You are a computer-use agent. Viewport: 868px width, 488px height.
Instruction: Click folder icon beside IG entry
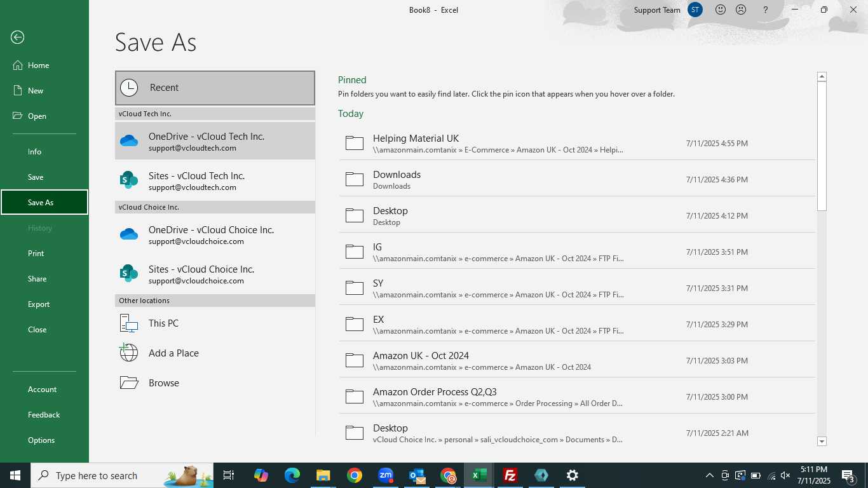pyautogui.click(x=355, y=252)
